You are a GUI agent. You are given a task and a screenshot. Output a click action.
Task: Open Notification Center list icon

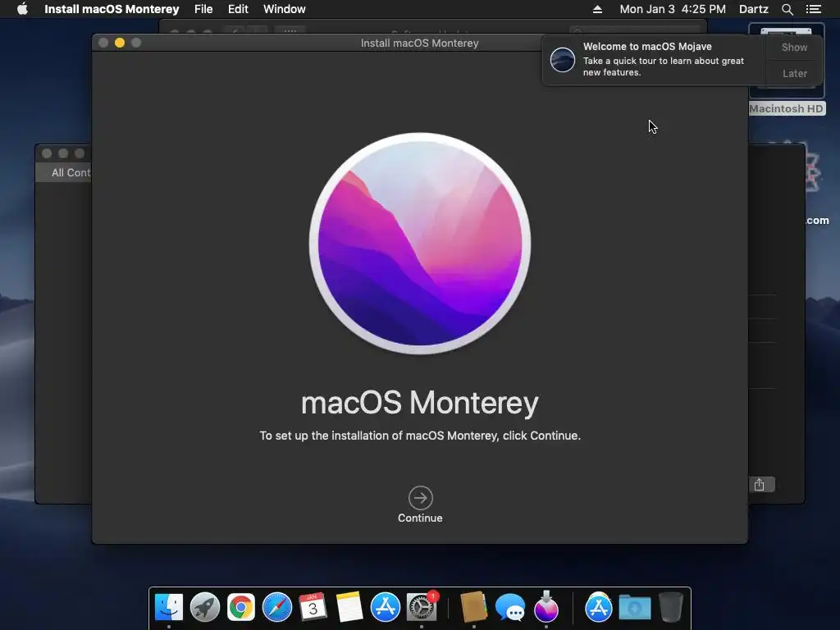(813, 9)
